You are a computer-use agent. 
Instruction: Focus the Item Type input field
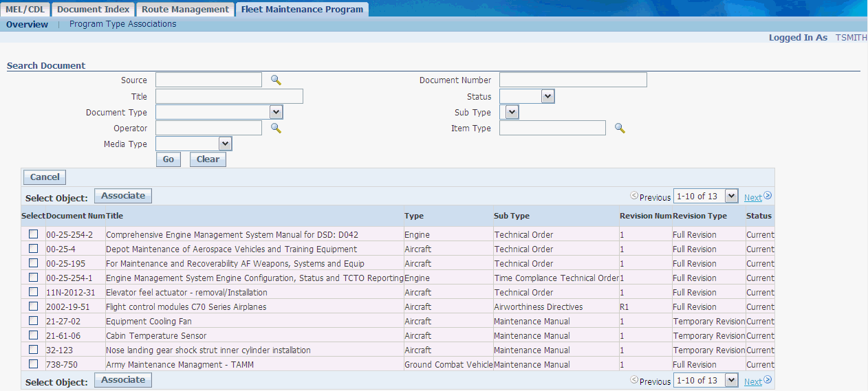click(553, 128)
